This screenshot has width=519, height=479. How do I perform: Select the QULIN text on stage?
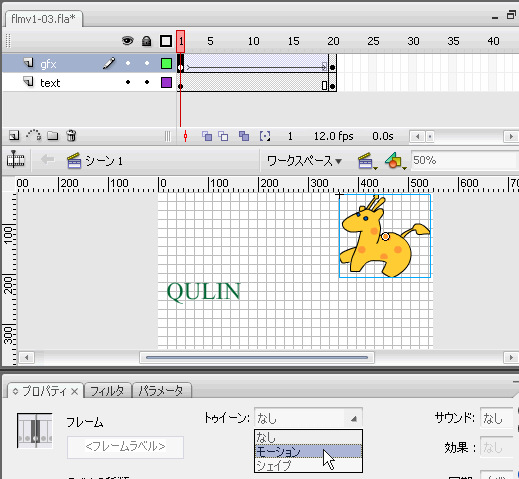coord(204,292)
